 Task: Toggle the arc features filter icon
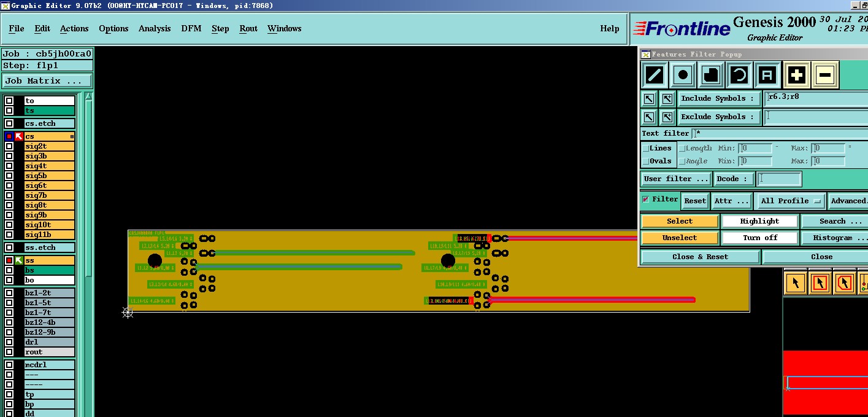pos(739,76)
